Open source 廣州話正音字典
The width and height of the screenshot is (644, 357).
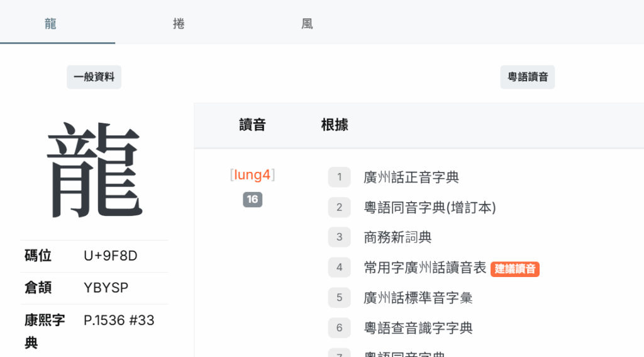tap(411, 178)
